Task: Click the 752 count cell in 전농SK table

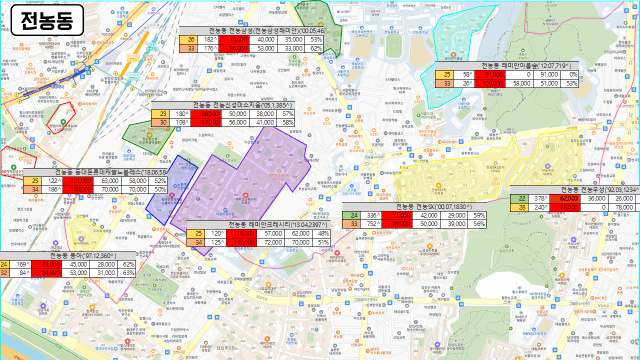Action: [371, 224]
